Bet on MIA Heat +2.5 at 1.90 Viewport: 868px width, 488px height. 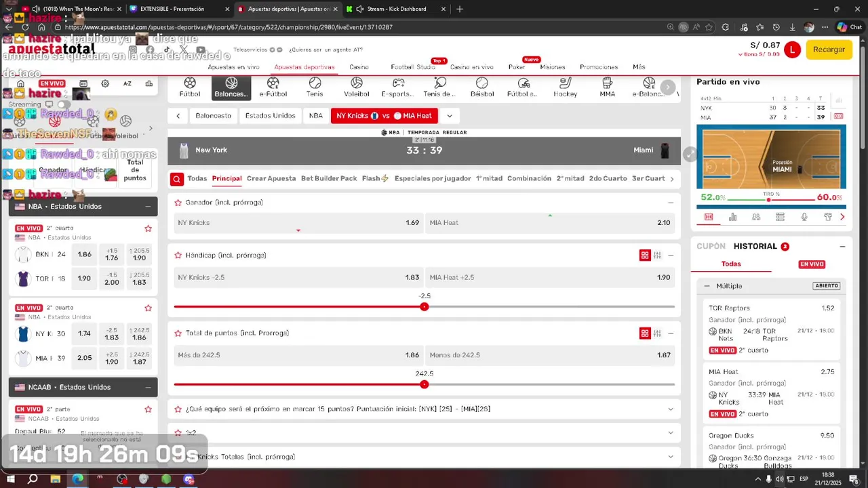[x=550, y=278]
